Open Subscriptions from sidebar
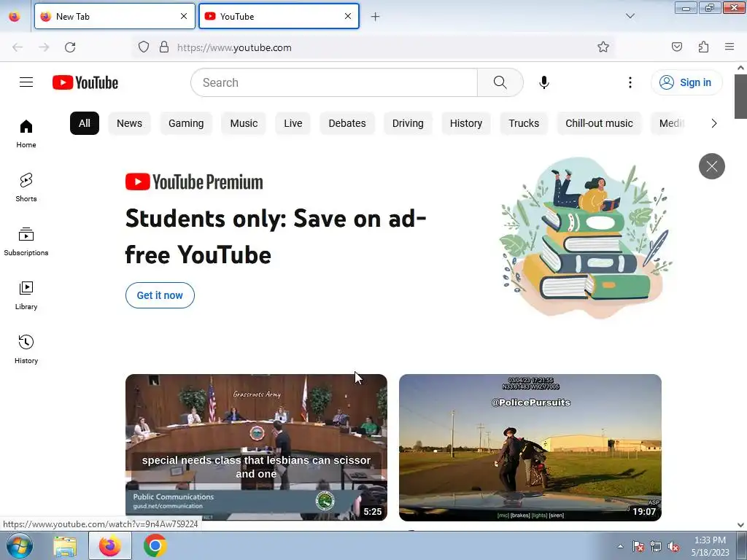 [26, 241]
